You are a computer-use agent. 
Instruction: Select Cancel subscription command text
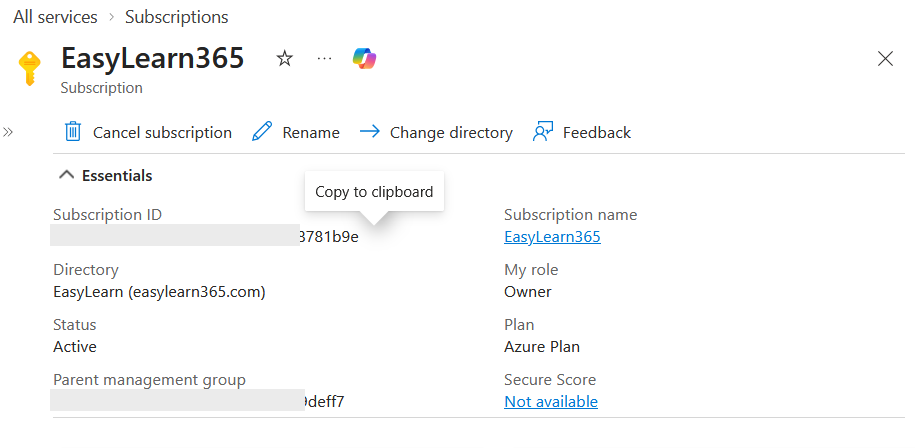tap(162, 133)
